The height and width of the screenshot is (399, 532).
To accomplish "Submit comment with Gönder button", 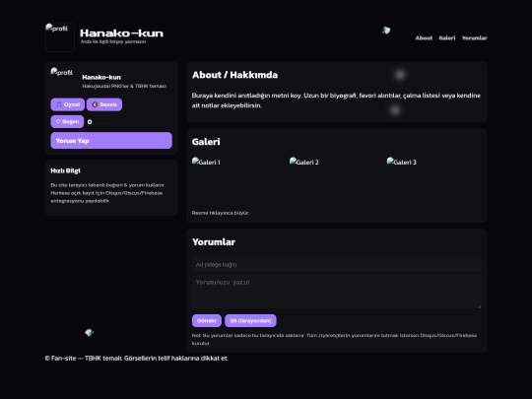I will pyautogui.click(x=207, y=320).
